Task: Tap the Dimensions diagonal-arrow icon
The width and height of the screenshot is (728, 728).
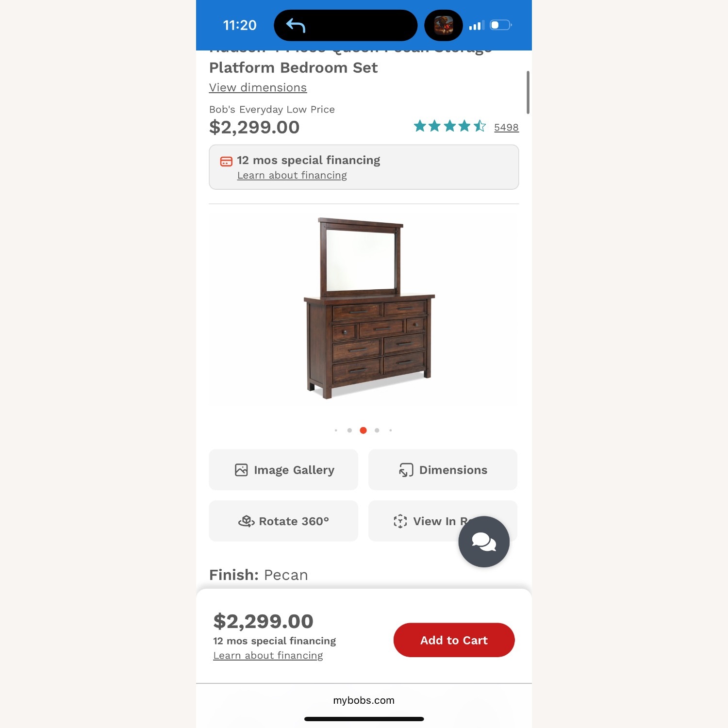Action: tap(406, 469)
